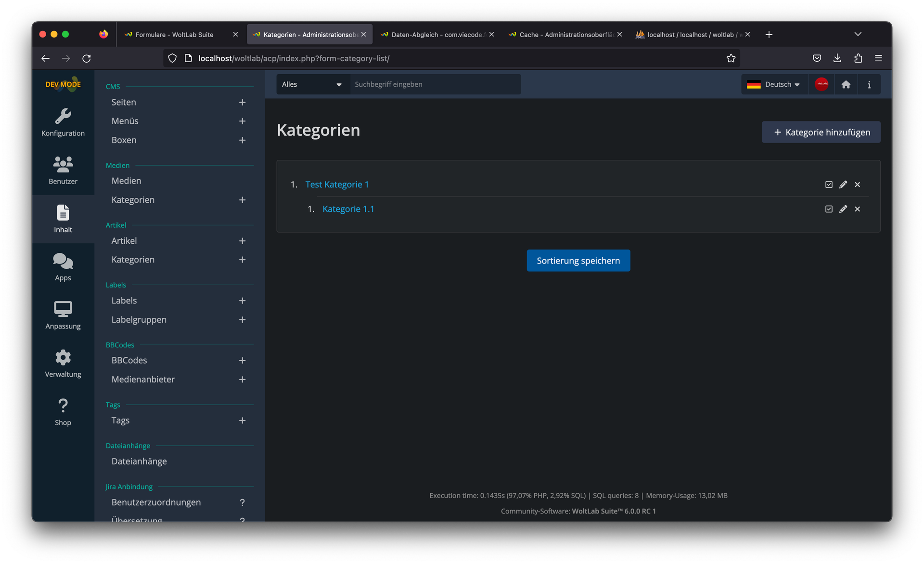Switch to the Formulare - WoltLab Suite tab
This screenshot has width=924, height=564.
click(174, 35)
